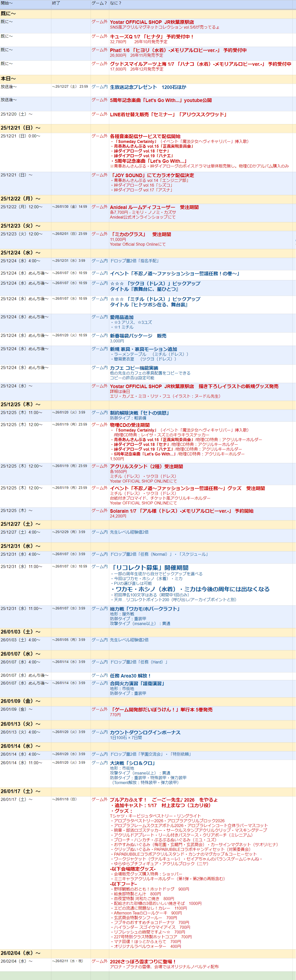Select the 5周年記念楽曲 youtube公開 entry

pos(160,100)
